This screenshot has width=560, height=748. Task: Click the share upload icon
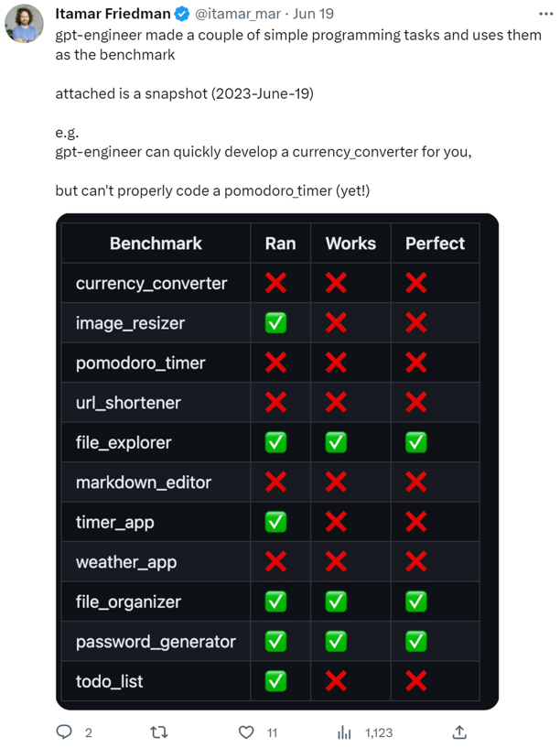click(459, 732)
